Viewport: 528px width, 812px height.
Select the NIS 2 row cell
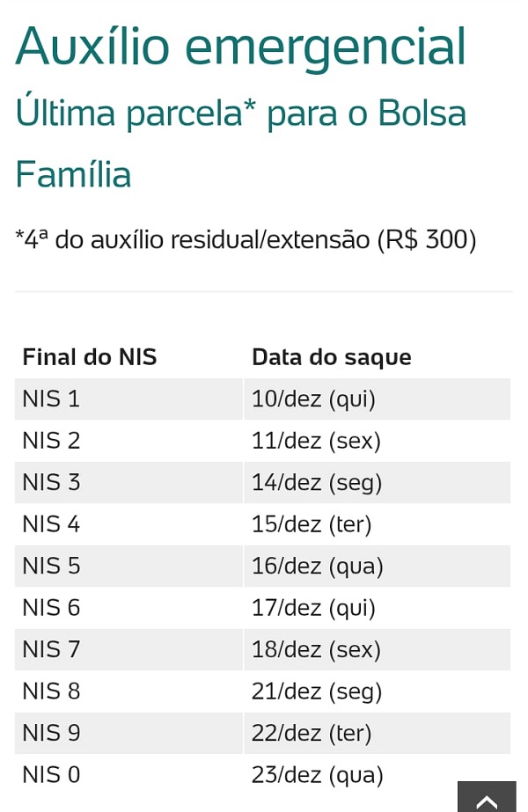point(128,441)
